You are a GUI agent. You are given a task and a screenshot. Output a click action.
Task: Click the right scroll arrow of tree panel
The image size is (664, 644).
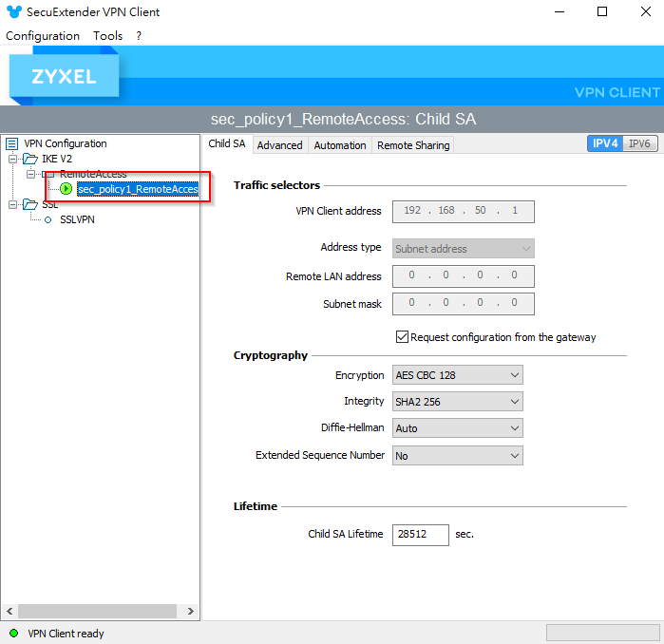pyautogui.click(x=191, y=611)
